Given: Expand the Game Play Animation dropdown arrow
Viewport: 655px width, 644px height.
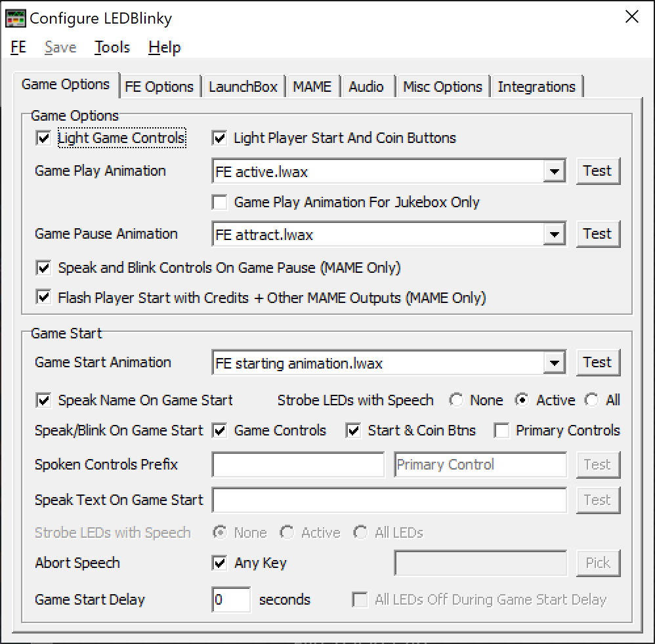Looking at the screenshot, I should 555,171.
